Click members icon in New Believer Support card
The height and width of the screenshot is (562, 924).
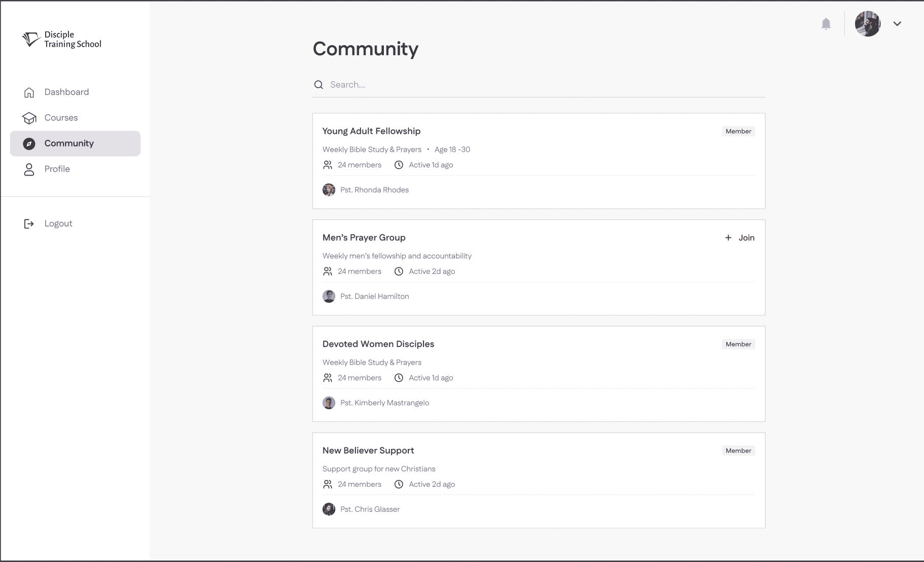point(328,484)
